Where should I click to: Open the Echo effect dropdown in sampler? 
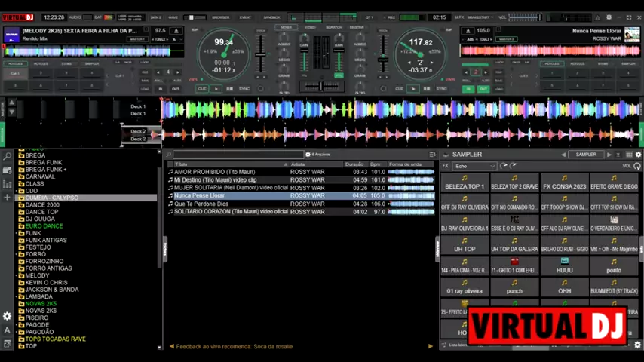[x=474, y=166]
